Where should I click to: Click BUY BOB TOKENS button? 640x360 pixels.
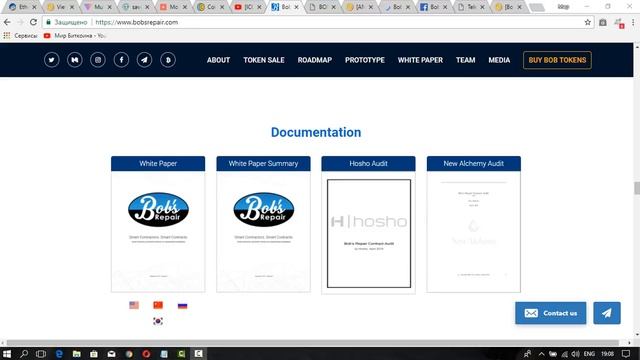click(x=557, y=60)
